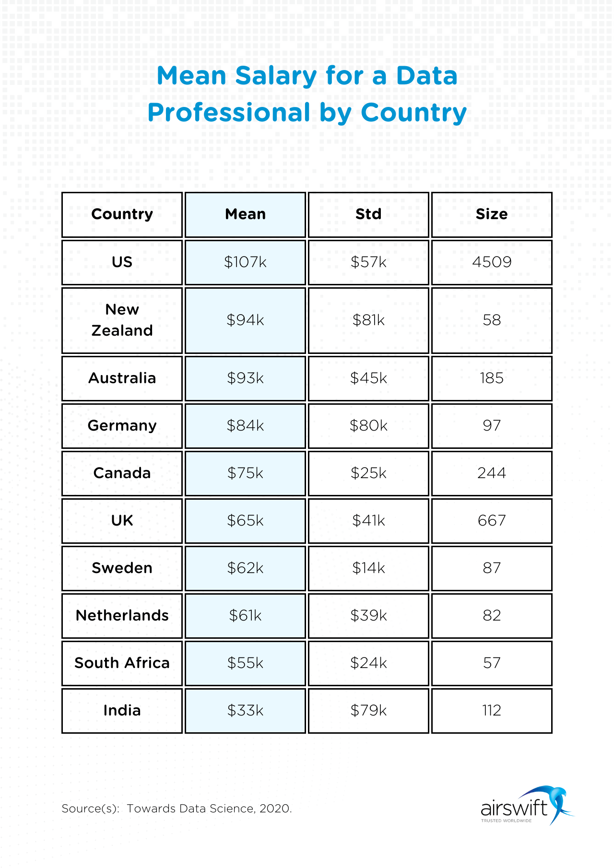
Task: Click the $107k mean salary cell
Action: pyautogui.click(x=245, y=262)
